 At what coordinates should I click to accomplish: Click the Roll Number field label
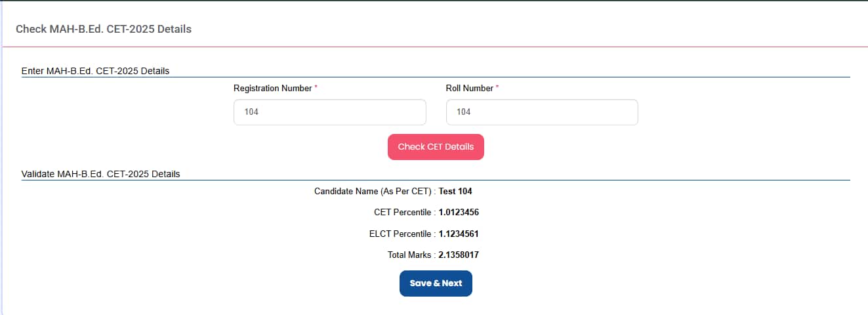(x=470, y=88)
